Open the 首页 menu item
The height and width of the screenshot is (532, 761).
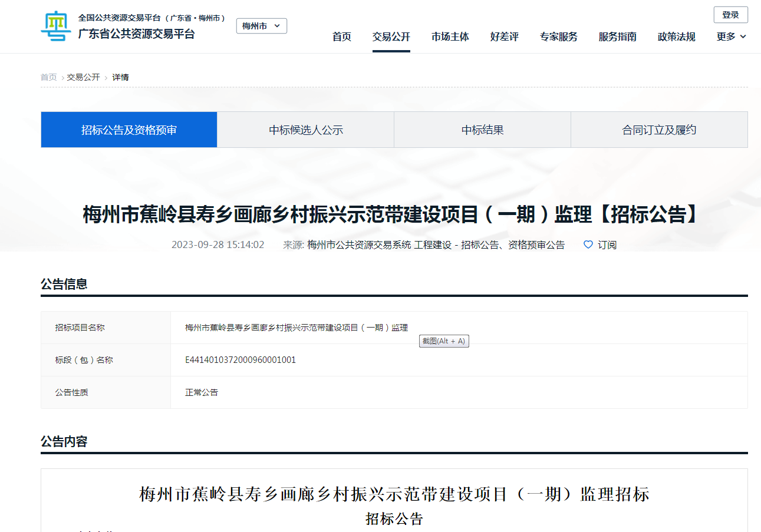click(341, 36)
